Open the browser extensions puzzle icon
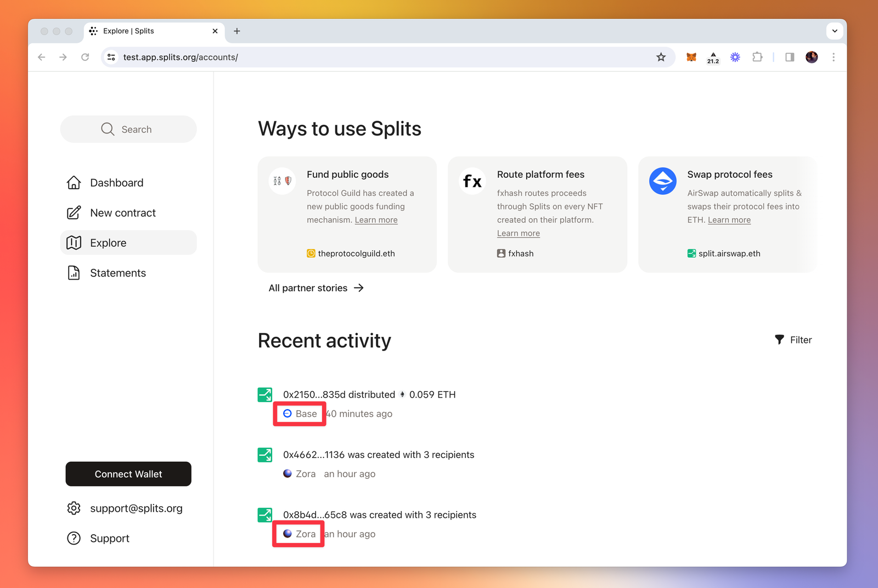Image resolution: width=878 pixels, height=588 pixels. [x=757, y=56]
